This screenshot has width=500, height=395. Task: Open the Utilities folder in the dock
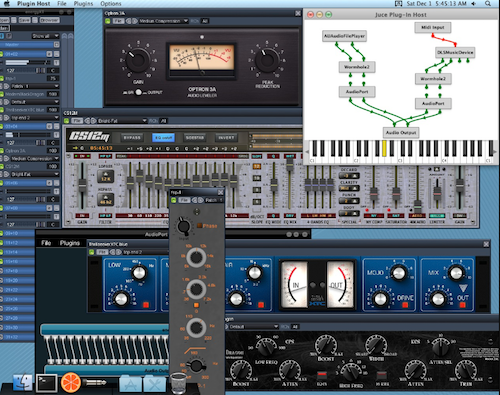point(155,383)
